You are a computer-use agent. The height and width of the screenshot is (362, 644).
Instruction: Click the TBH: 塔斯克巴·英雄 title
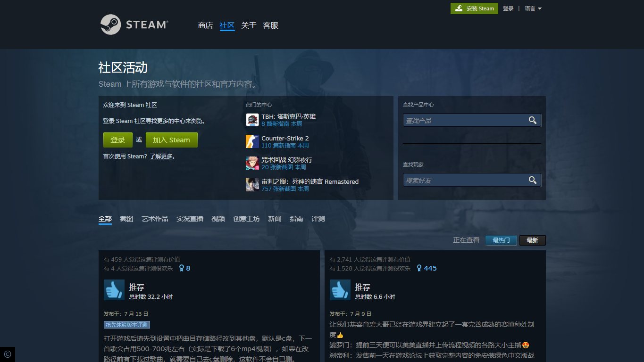pyautogui.click(x=289, y=116)
